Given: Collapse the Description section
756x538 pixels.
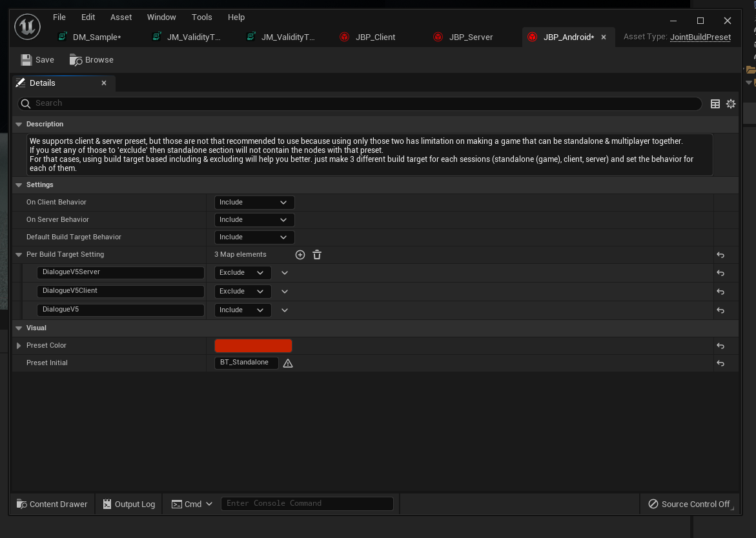Looking at the screenshot, I should [x=19, y=125].
